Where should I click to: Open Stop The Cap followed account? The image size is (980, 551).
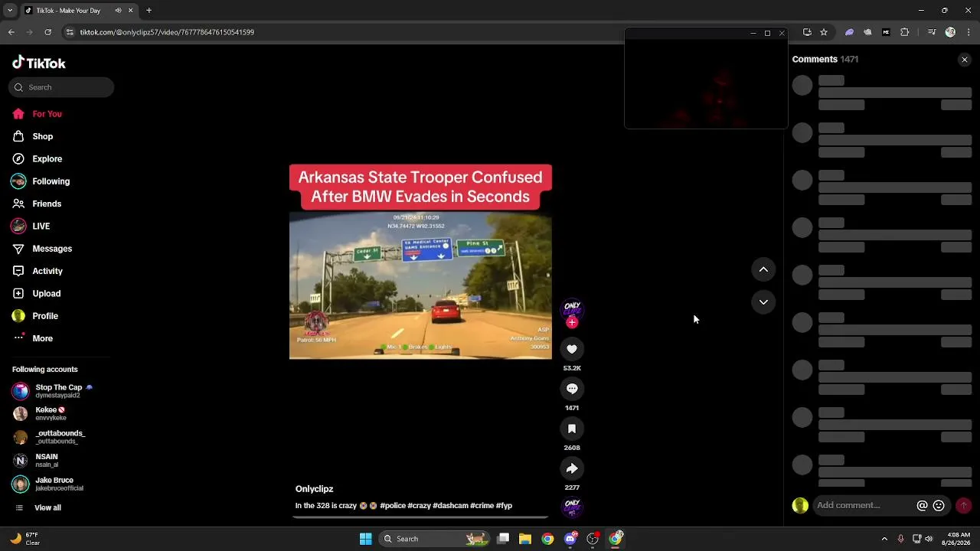[x=52, y=391]
